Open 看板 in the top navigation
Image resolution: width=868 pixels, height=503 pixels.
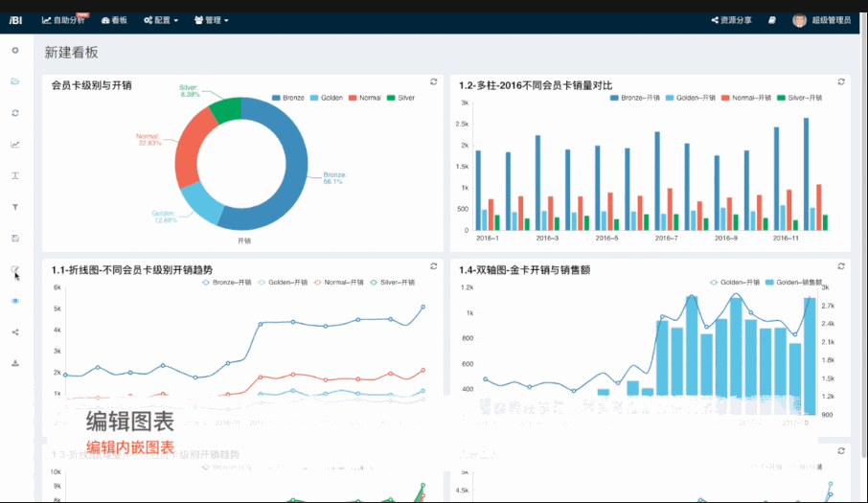pyautogui.click(x=114, y=19)
